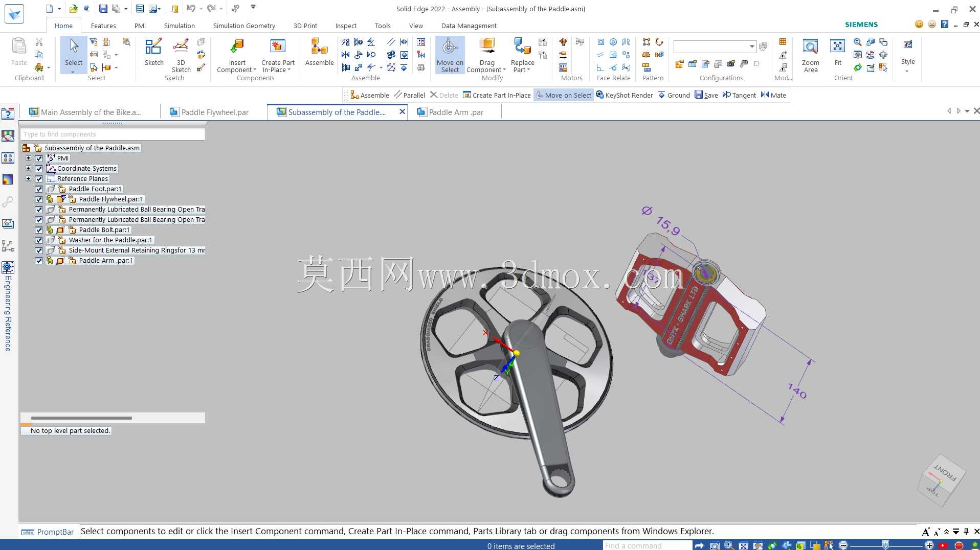Click the zoom in plus button
The width and height of the screenshot is (980, 550).
(x=929, y=545)
